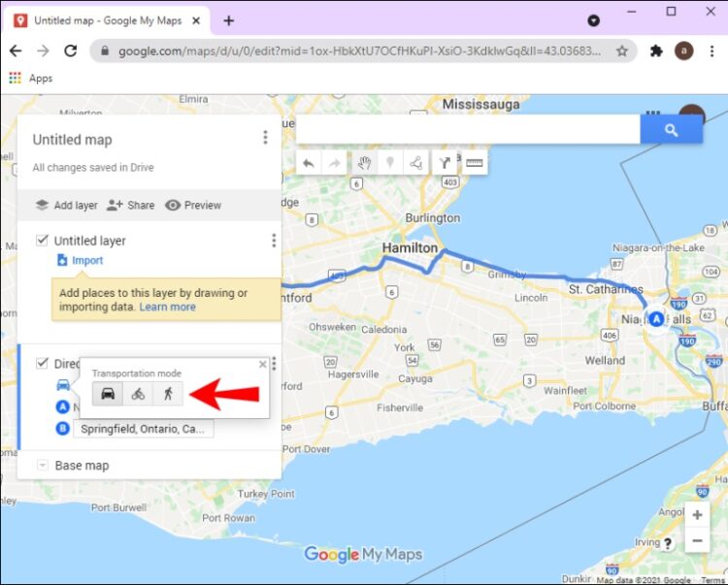
Task: Select the driving transportation mode
Action: click(x=108, y=394)
